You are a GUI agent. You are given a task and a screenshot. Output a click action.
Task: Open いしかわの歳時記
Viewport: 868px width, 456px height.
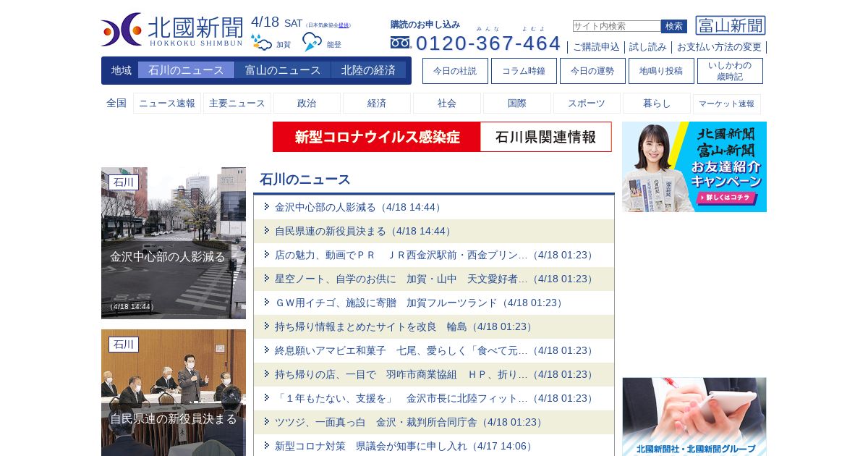730,71
